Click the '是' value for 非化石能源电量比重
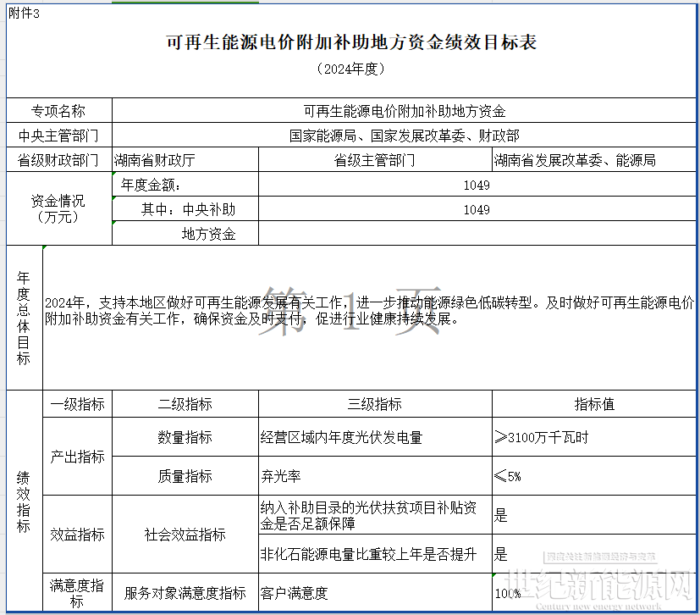Screen dimensions: 700x615 tap(594, 554)
